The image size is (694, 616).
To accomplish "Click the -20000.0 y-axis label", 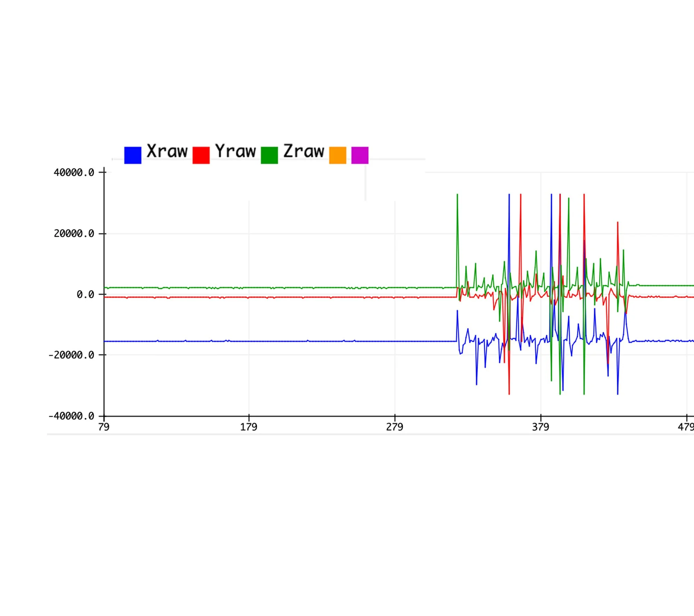I will click(71, 355).
